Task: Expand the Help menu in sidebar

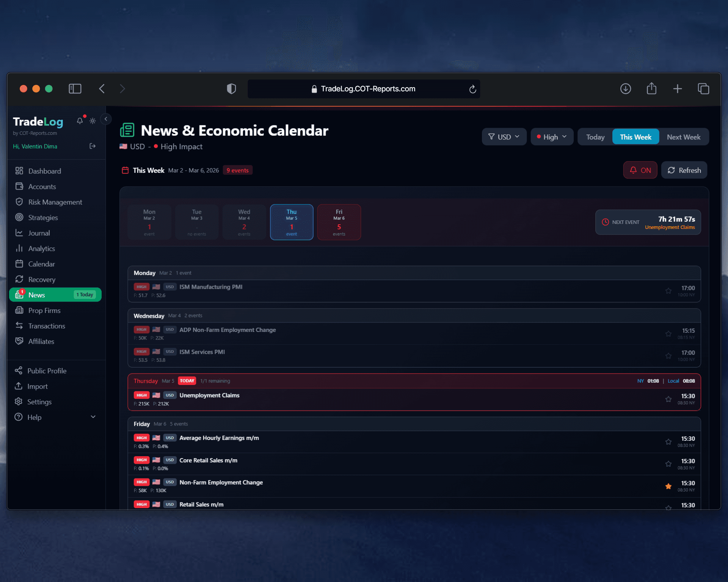Action: click(93, 417)
